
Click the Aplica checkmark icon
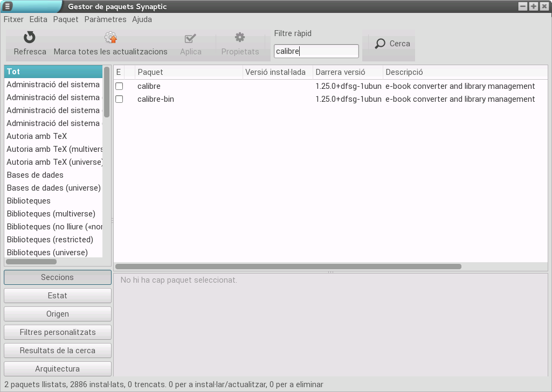point(190,38)
